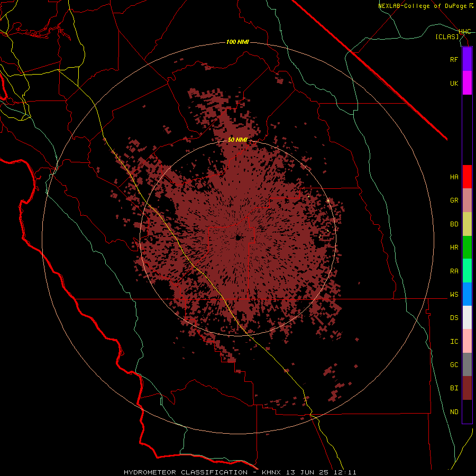Click the radar site center dot
The height and width of the screenshot is (476, 476).
coord(238,237)
